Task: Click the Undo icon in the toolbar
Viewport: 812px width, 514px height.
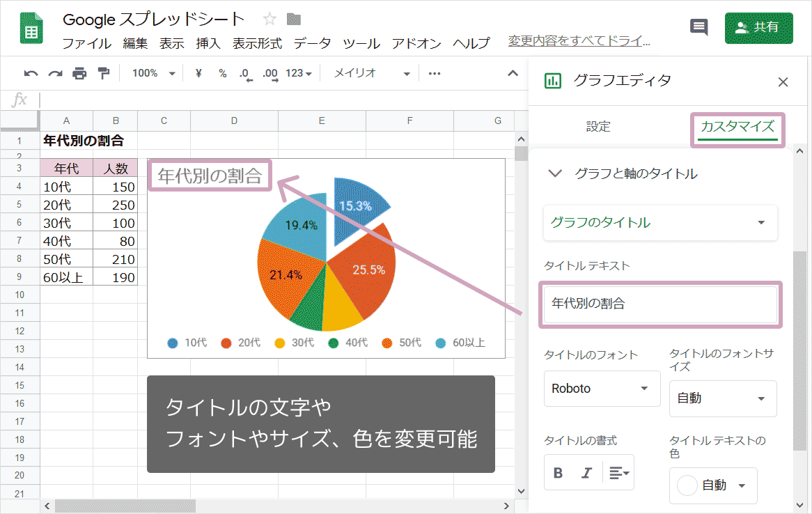Action: (x=29, y=73)
